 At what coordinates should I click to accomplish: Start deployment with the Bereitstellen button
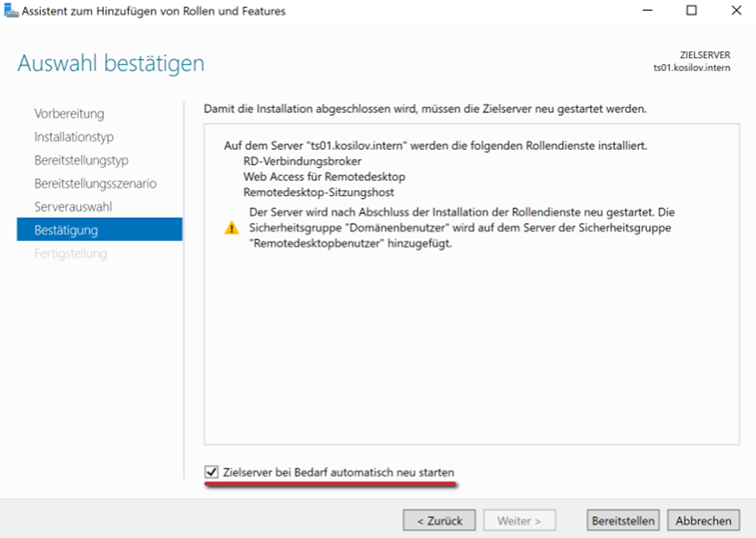pos(623,521)
